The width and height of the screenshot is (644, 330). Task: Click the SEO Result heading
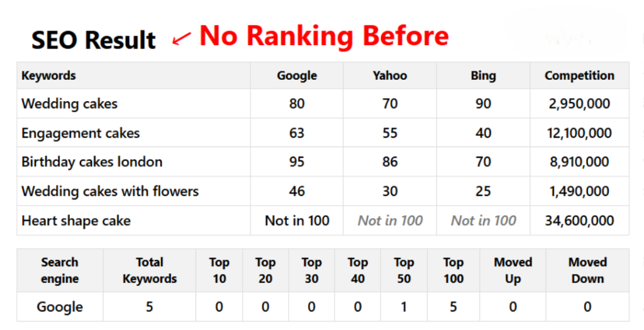click(94, 40)
